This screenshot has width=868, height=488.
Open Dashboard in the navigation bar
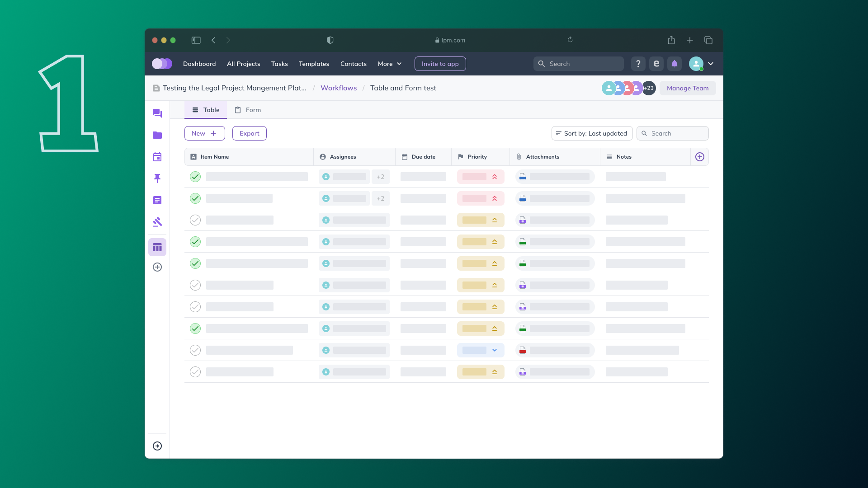tap(199, 64)
